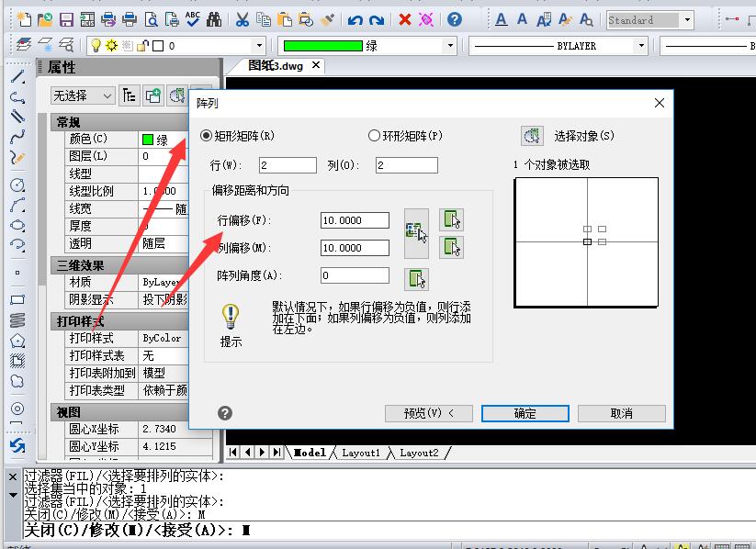Click the 确定 OK button
Image resolution: width=756 pixels, height=549 pixels.
pos(525,413)
